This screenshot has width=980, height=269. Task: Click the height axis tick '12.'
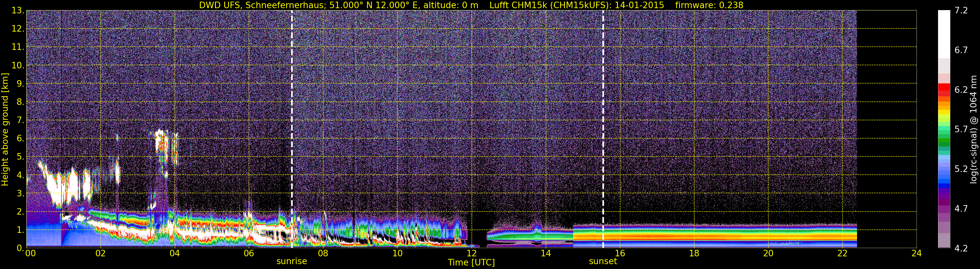(18, 29)
